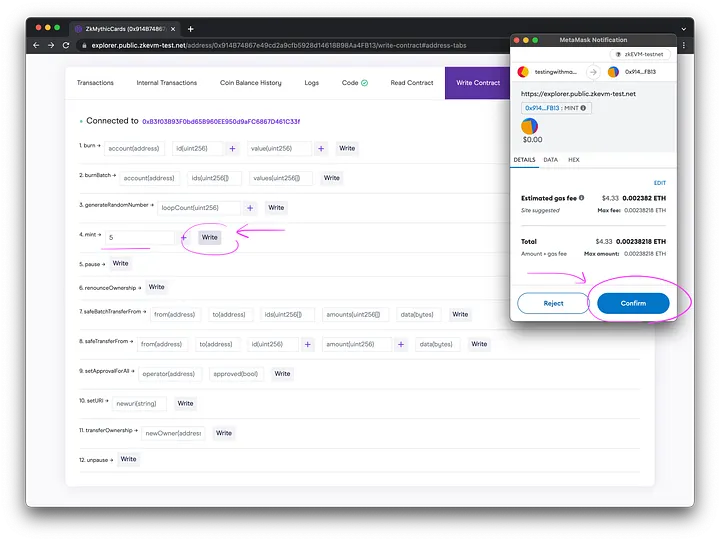Image resolution: width=720 pixels, height=541 pixels.
Task: Switch to DATA tab in MetaMask
Action: pos(550,160)
